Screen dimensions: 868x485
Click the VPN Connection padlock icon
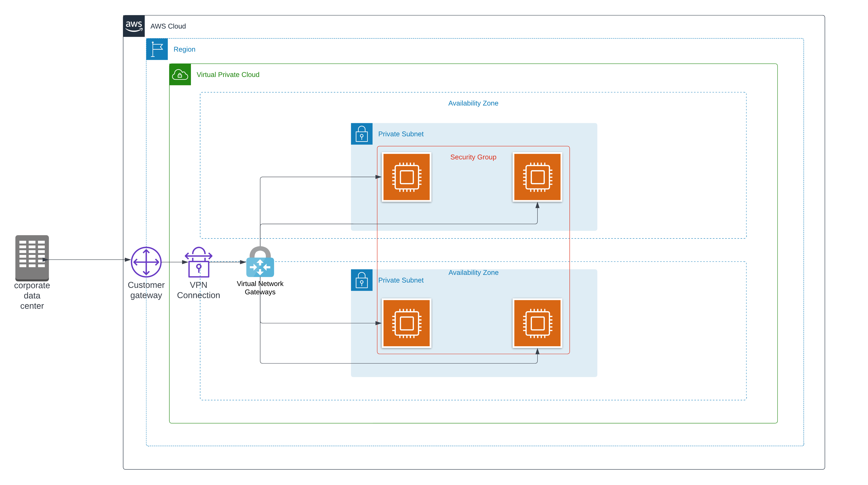point(199,262)
